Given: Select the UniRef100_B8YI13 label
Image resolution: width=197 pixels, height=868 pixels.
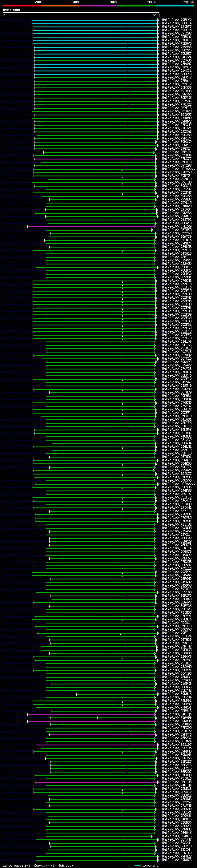Looking at the screenshot, I should coord(176,511).
